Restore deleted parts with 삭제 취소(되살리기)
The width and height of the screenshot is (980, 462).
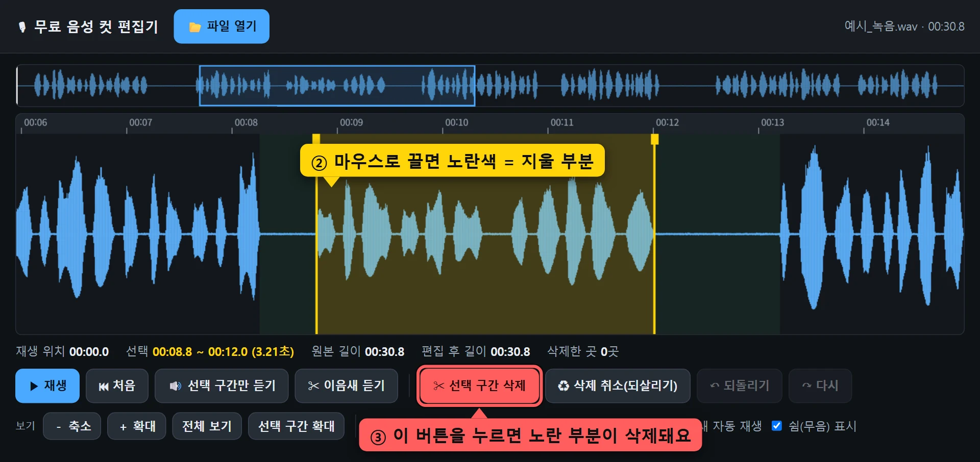tap(618, 386)
